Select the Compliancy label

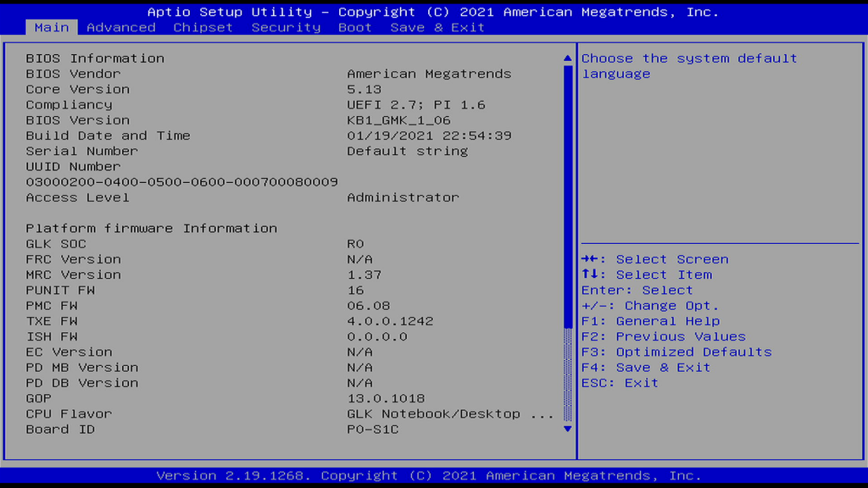pos(69,104)
